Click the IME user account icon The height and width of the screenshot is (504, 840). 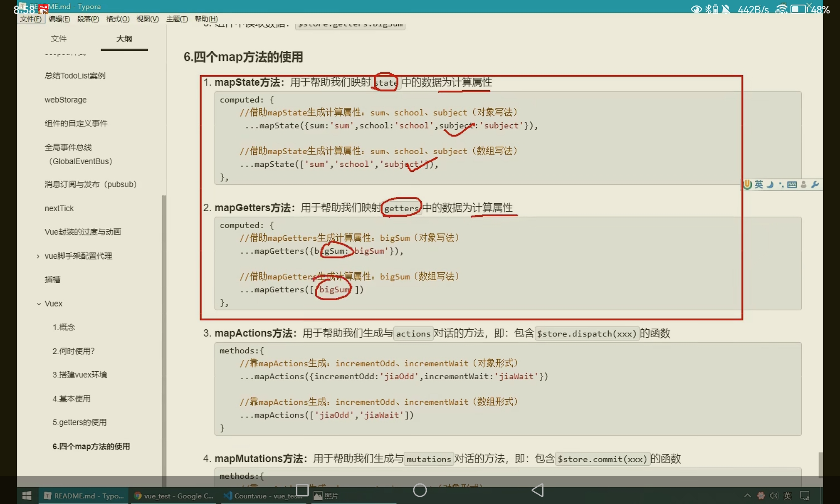coord(803,184)
